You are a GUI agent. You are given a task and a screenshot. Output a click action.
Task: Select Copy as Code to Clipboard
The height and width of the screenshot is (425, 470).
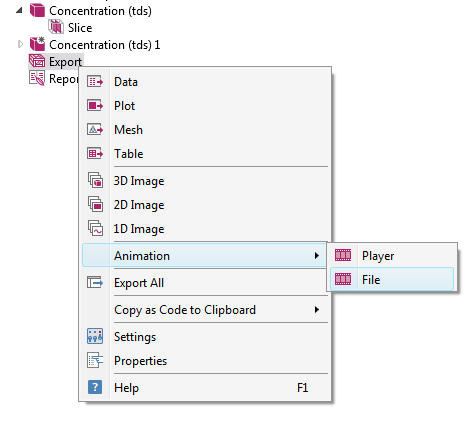click(x=205, y=310)
